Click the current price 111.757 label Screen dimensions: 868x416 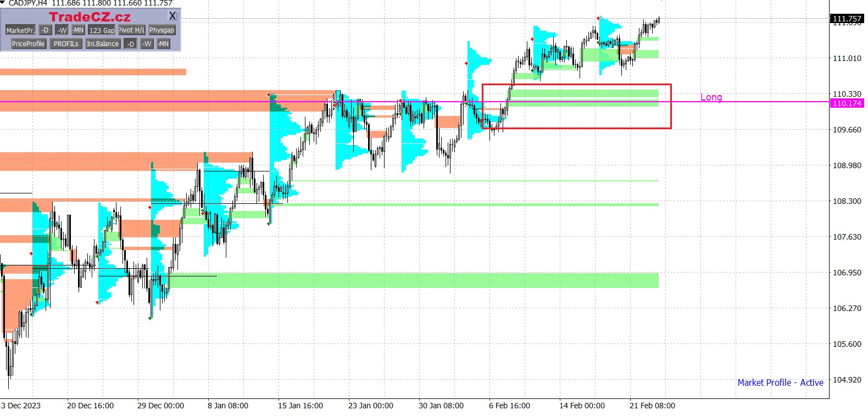pos(847,19)
